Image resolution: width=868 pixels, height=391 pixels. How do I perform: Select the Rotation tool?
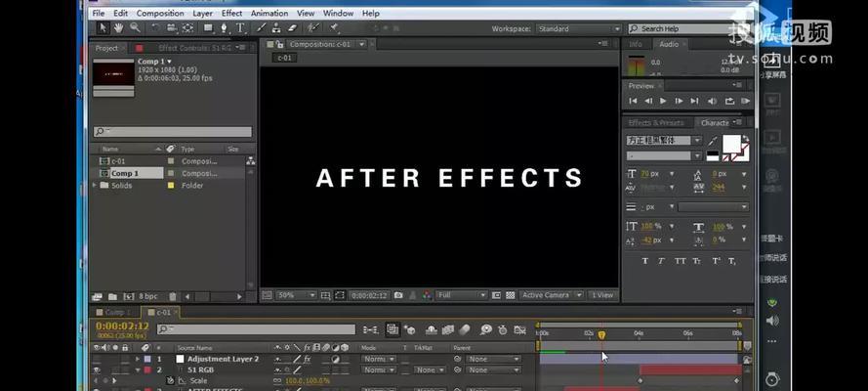click(x=155, y=27)
